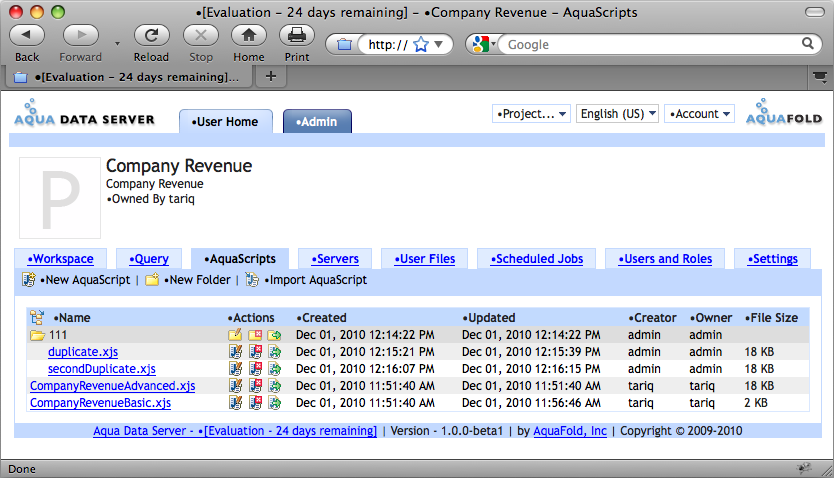Bookmark the page with the star icon
Viewport: 834px width, 478px height.
[421, 45]
